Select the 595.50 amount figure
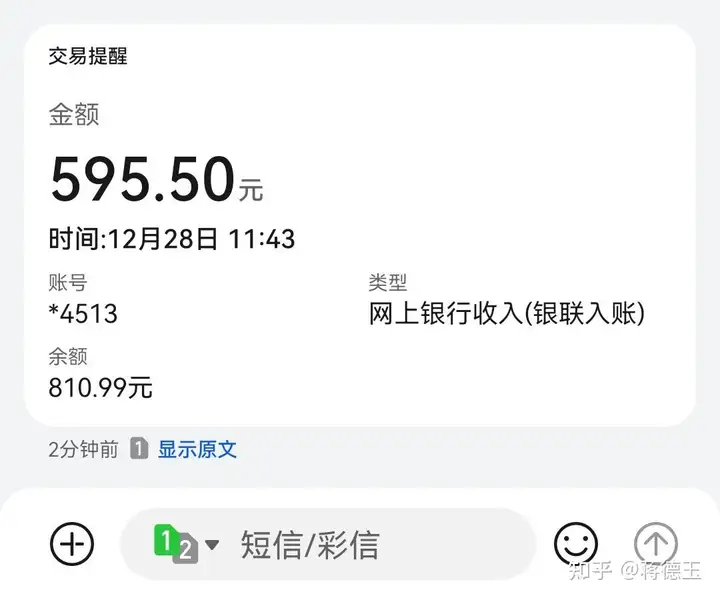 (142, 179)
